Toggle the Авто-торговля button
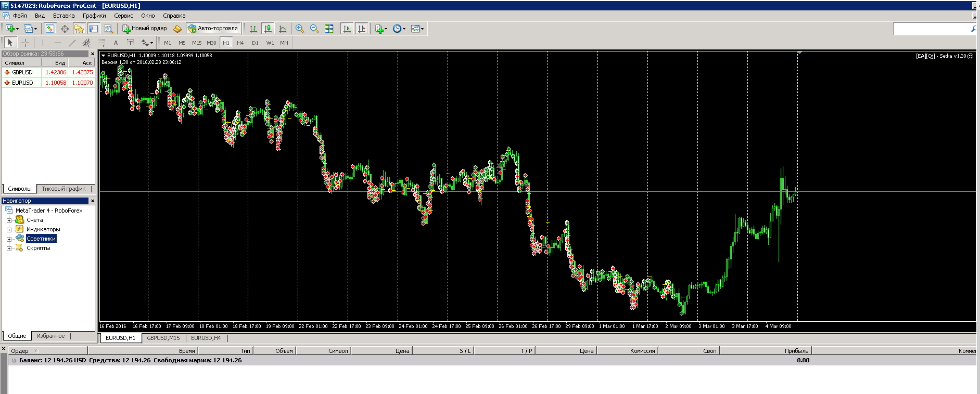 pos(213,29)
